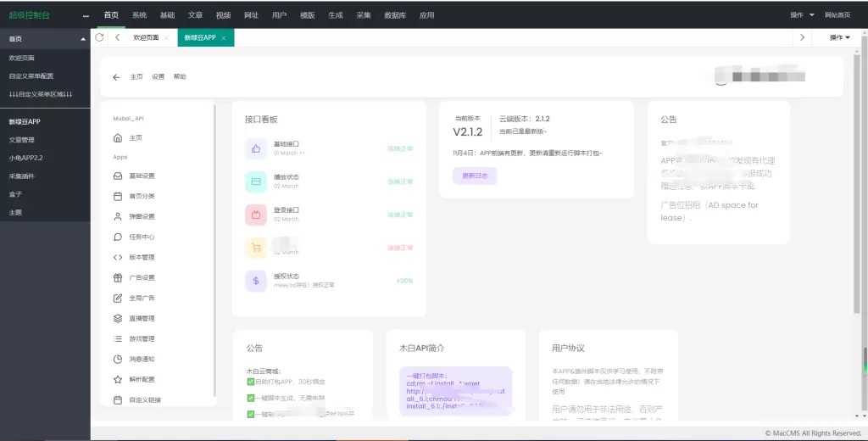This screenshot has height=441, width=868.
Task: Open 自定义链接 via its calendar icon
Action: pos(117,400)
